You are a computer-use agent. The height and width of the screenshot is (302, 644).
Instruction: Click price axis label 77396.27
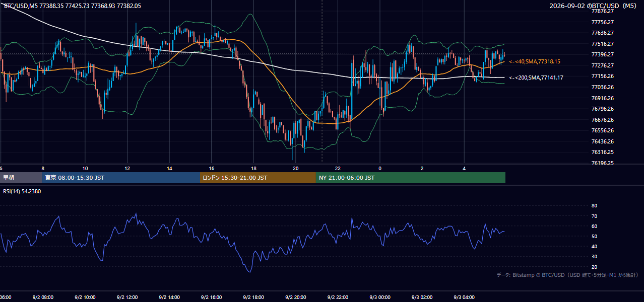(603, 54)
